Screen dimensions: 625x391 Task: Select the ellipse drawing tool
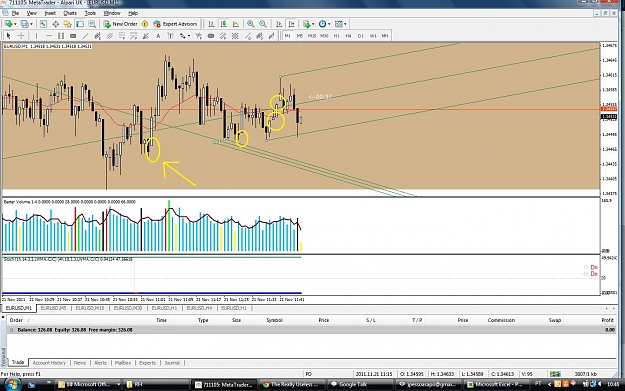pyautogui.click(x=211, y=36)
